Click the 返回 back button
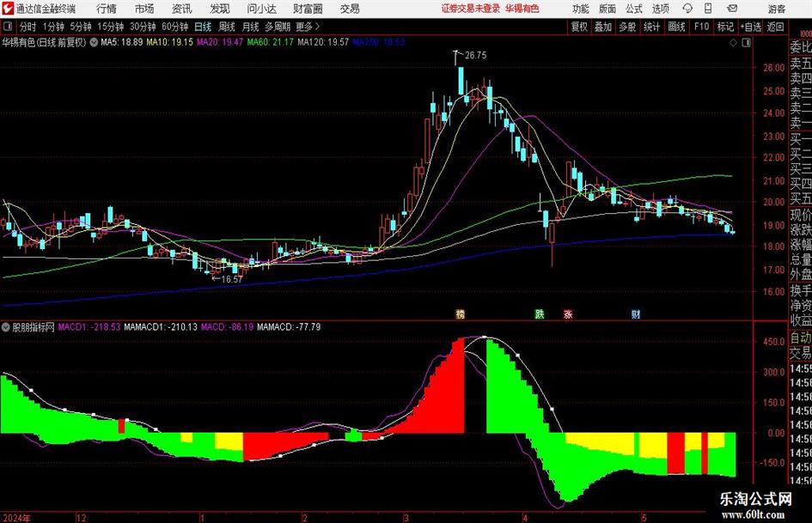812x523 pixels. tap(775, 27)
